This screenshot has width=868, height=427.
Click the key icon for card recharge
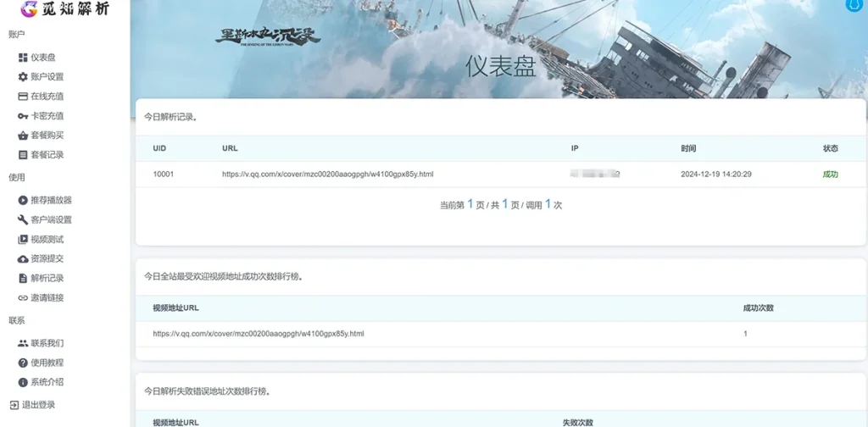click(23, 116)
